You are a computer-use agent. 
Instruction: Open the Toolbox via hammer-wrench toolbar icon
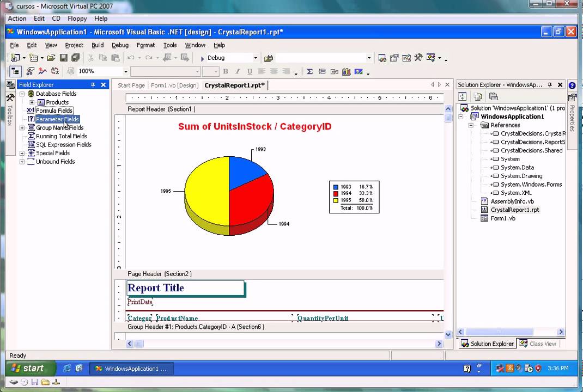418,58
